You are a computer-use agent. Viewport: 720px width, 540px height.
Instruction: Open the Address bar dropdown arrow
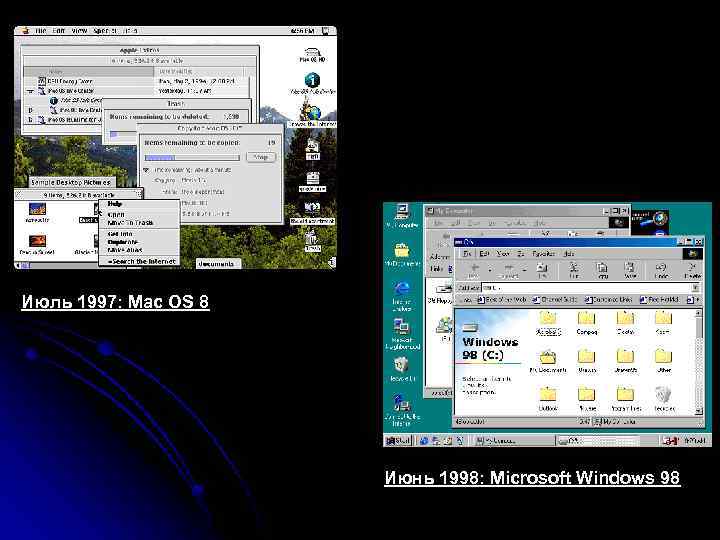696,288
